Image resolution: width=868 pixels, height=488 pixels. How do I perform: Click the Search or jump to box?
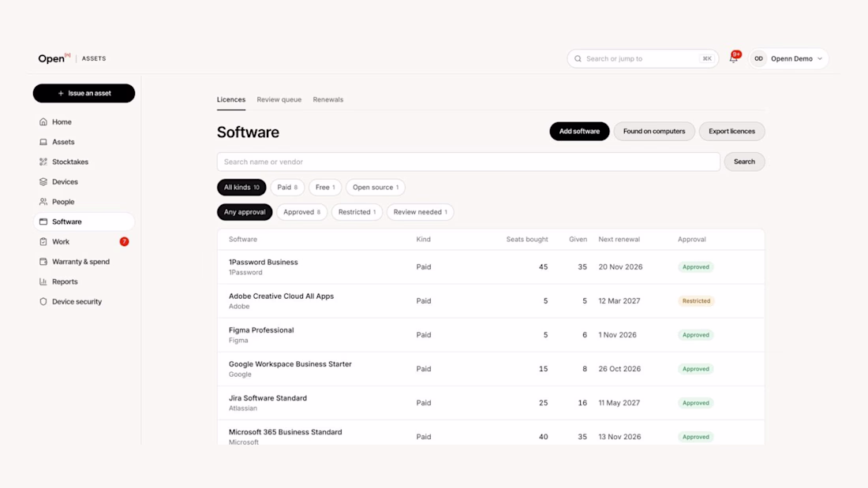pyautogui.click(x=642, y=58)
